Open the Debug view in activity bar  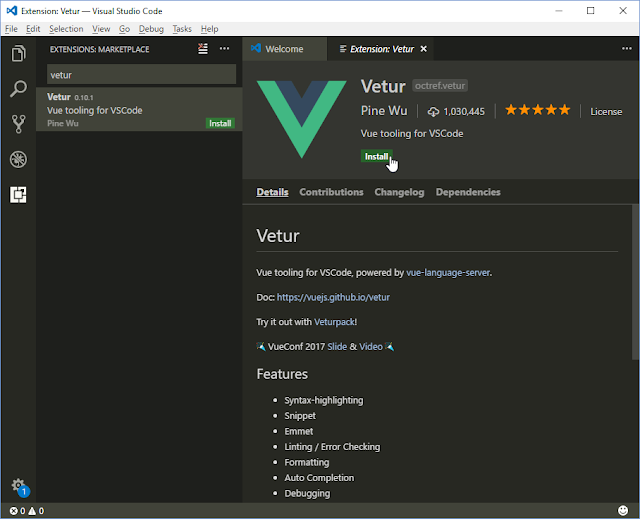coord(18,159)
